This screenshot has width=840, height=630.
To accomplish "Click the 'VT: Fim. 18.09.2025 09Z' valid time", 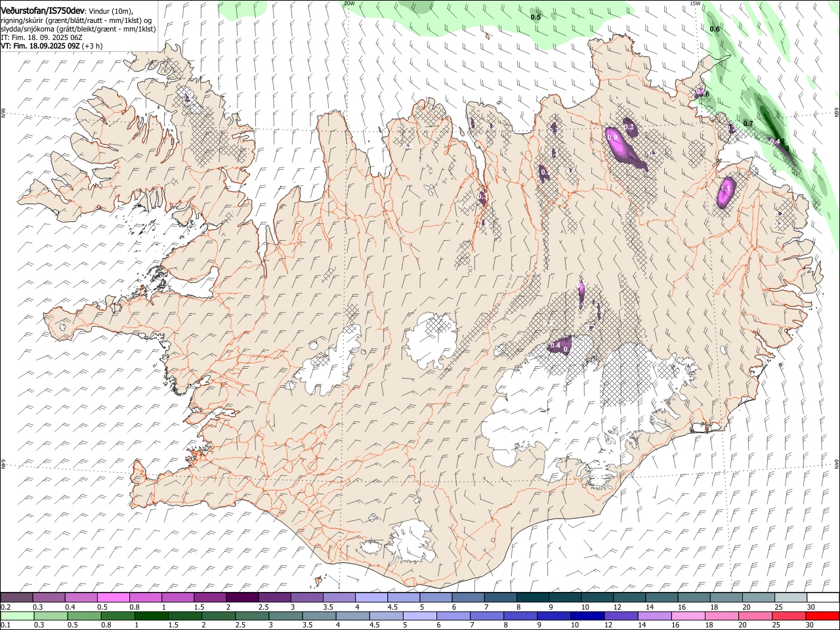I will point(40,47).
